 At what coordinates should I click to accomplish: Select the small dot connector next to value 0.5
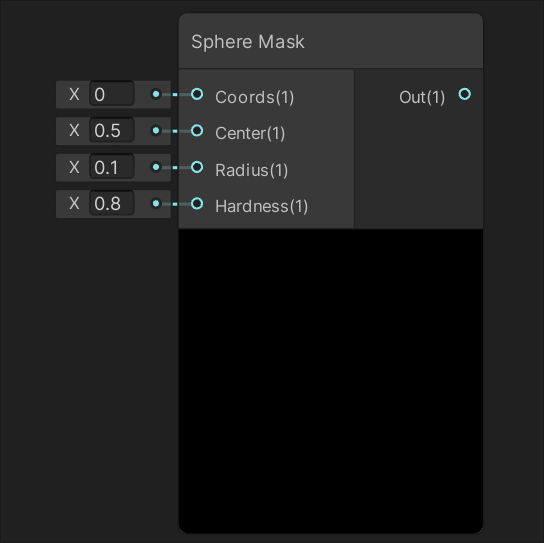pyautogui.click(x=156, y=130)
